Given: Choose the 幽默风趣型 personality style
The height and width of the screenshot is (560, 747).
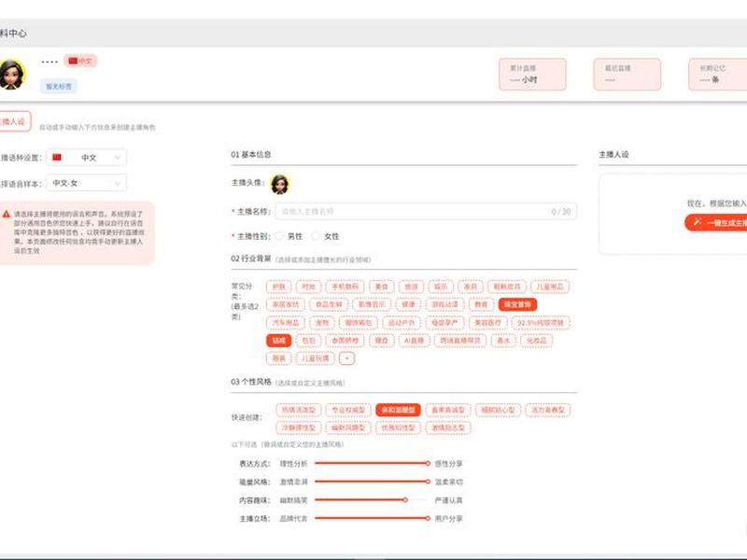Looking at the screenshot, I should 348,428.
